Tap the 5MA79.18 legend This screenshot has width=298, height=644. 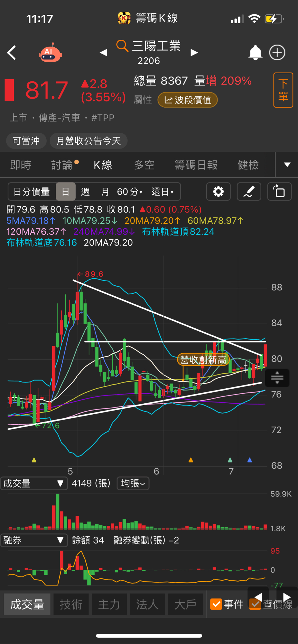pyautogui.click(x=31, y=221)
